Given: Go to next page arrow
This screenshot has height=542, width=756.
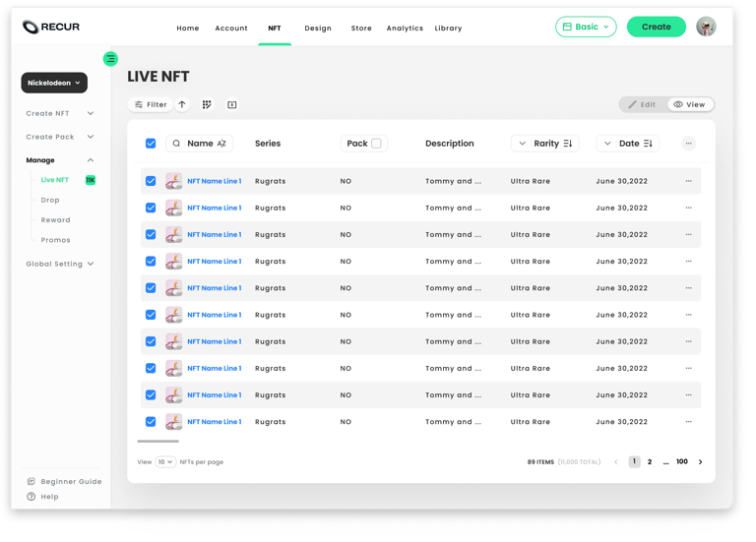Looking at the screenshot, I should [701, 461].
